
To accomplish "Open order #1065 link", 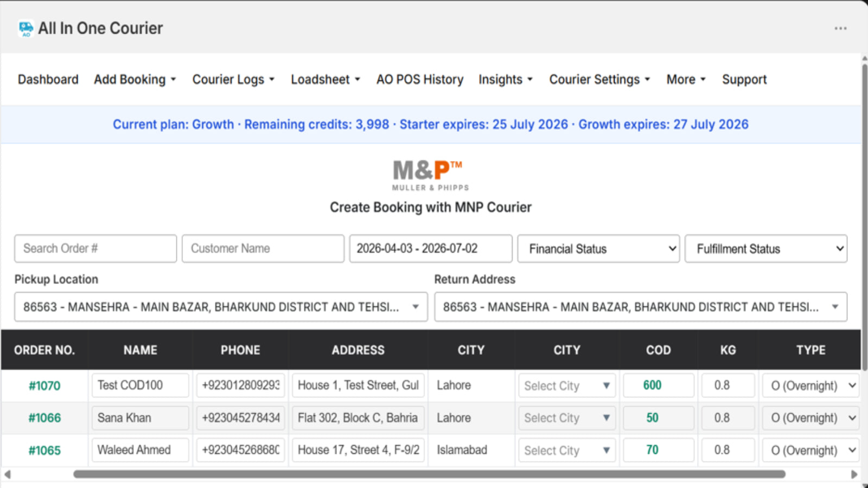I will click(x=44, y=451).
